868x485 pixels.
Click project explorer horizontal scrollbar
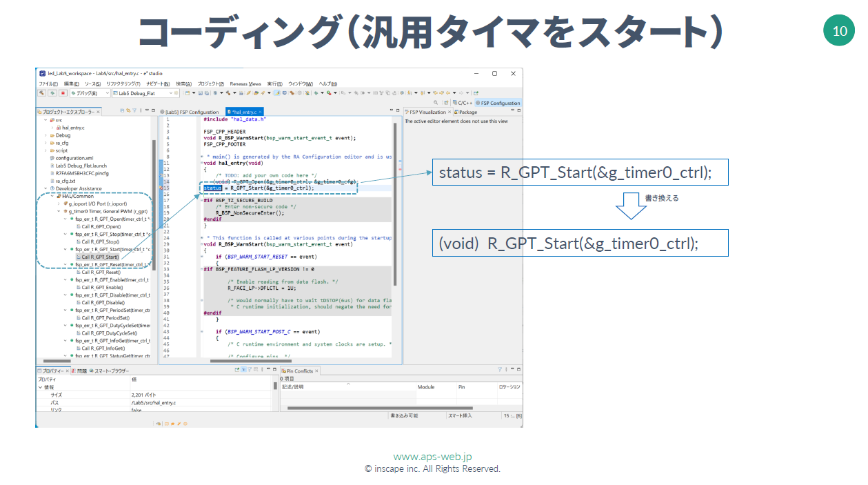[57, 360]
